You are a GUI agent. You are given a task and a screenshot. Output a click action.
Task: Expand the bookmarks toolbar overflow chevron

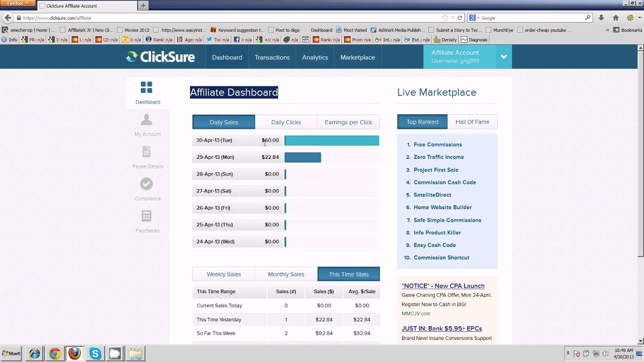(x=608, y=30)
